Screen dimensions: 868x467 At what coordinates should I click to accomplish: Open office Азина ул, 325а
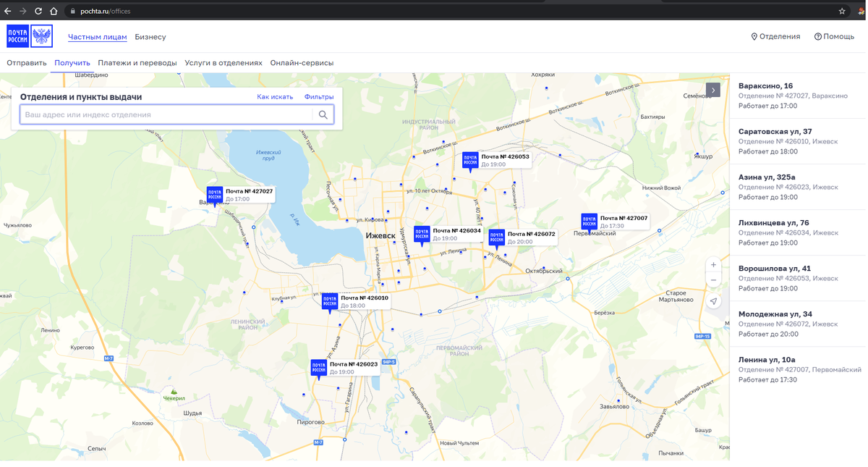(799, 187)
